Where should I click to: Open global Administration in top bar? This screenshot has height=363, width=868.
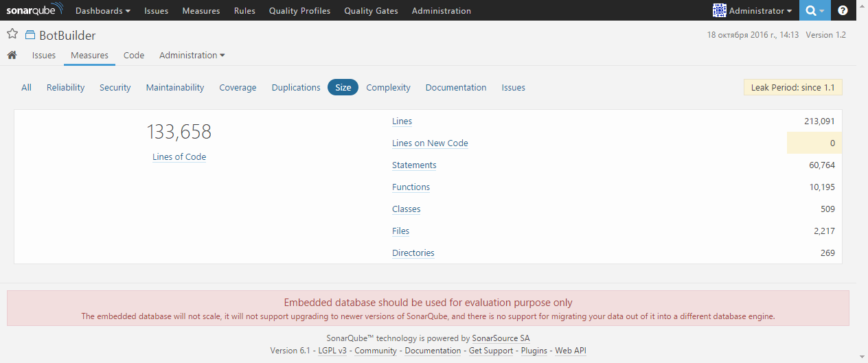click(442, 11)
